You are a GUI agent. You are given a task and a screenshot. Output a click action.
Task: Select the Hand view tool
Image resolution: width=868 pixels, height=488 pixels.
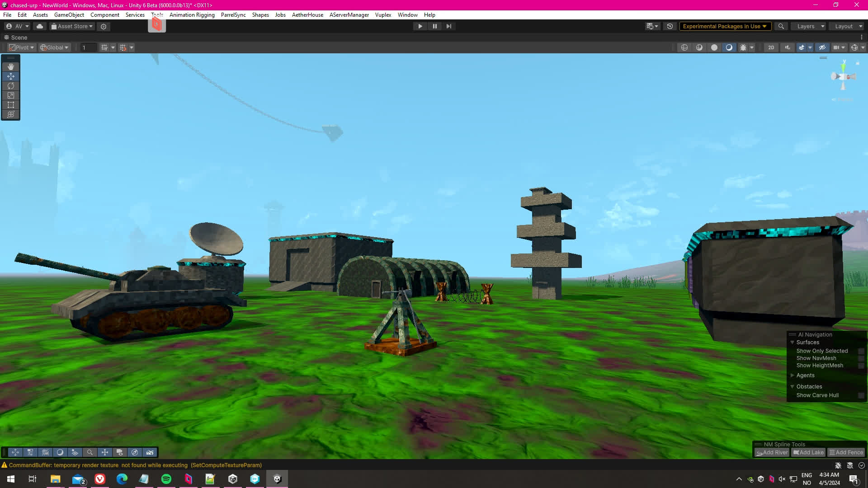11,66
